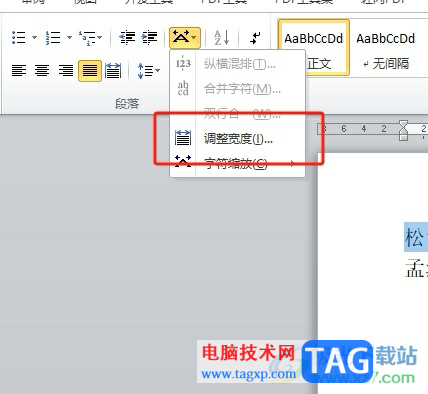Click the 字符缩放 menu icon
Screen dimensions: 428x394
(x=183, y=161)
